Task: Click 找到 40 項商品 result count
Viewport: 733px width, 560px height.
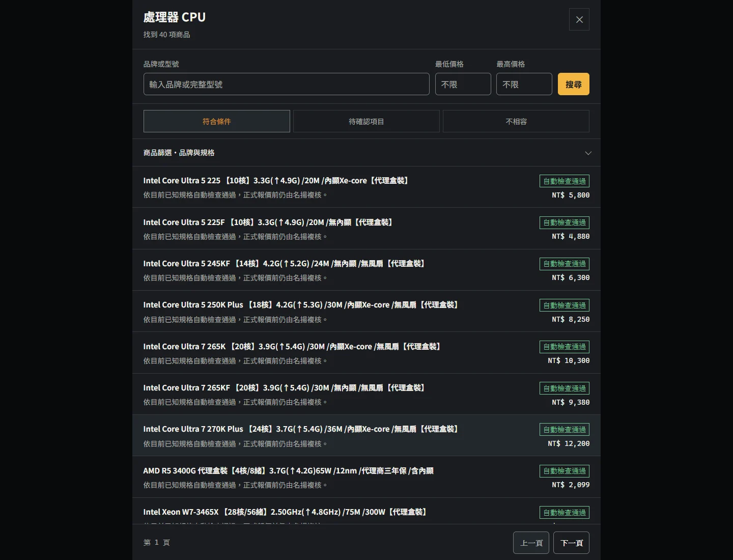Action: [166, 35]
